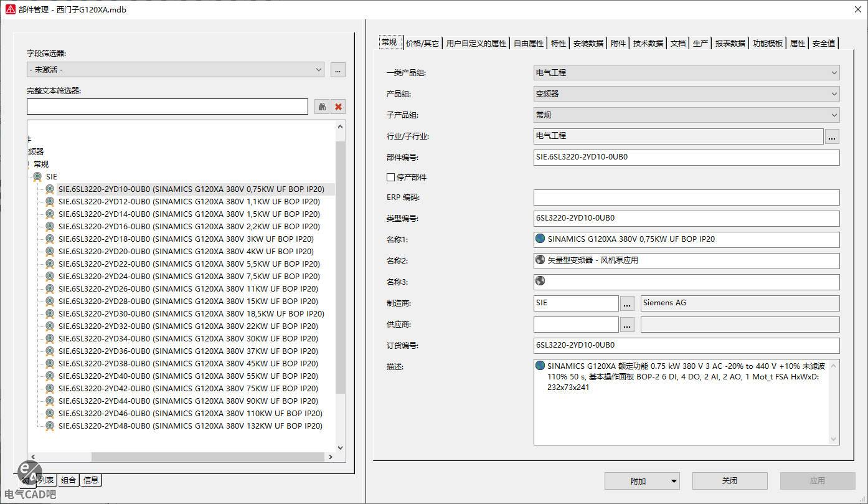868x504 pixels.
Task: Click the red X clear filter icon
Action: (x=338, y=107)
